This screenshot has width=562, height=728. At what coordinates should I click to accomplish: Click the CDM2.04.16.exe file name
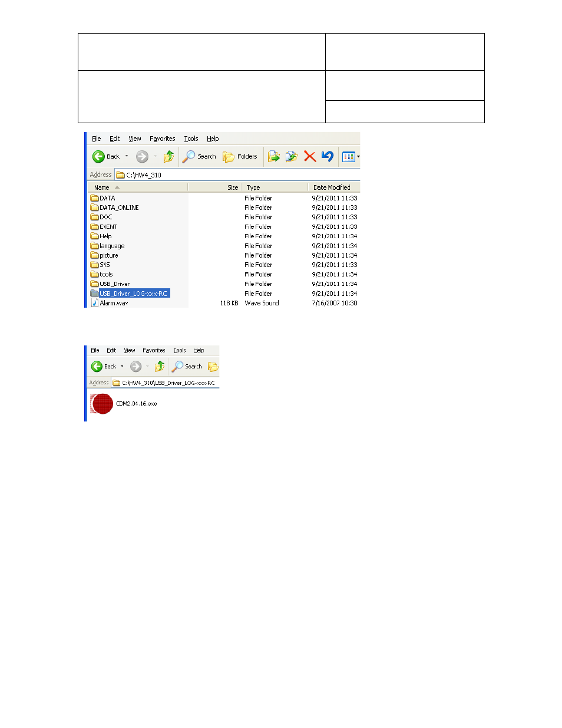click(137, 404)
